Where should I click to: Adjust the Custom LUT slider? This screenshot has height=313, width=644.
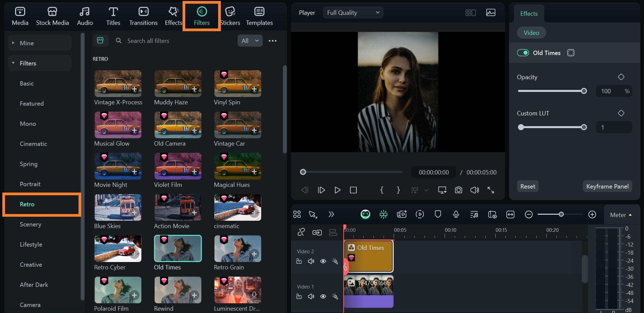552,127
